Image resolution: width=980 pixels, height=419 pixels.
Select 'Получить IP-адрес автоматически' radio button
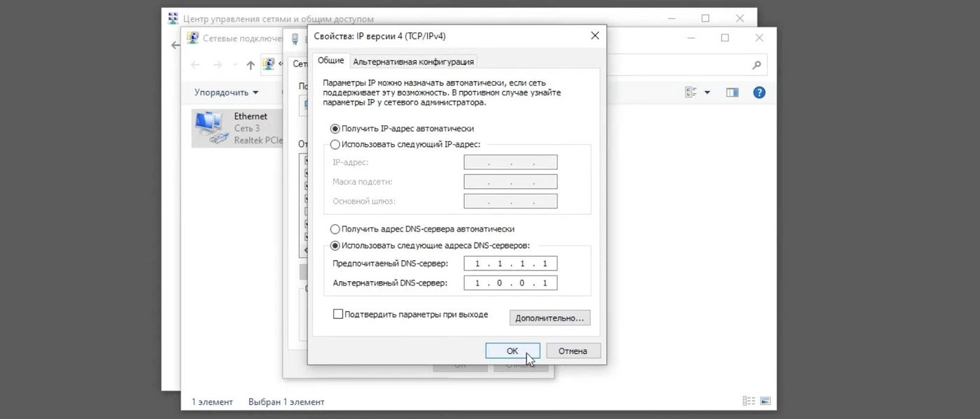pyautogui.click(x=335, y=129)
